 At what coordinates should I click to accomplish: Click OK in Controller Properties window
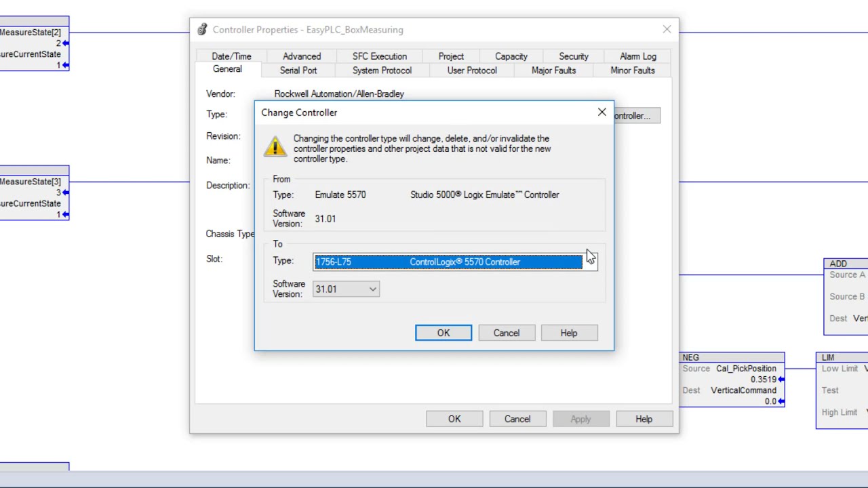pos(454,419)
